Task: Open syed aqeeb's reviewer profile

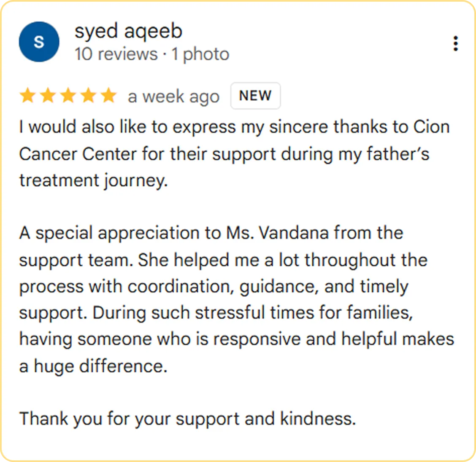Action: pyautogui.click(x=128, y=30)
